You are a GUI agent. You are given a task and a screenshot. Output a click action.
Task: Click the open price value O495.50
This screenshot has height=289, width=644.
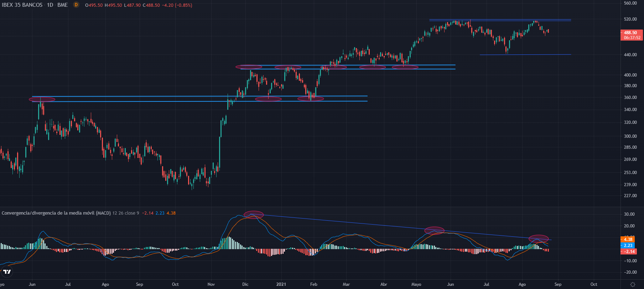[94, 5]
